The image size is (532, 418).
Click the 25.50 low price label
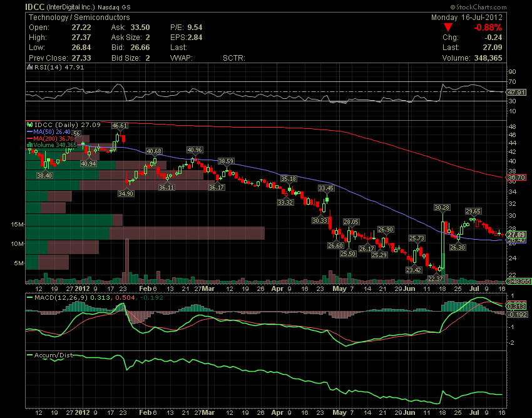point(348,253)
